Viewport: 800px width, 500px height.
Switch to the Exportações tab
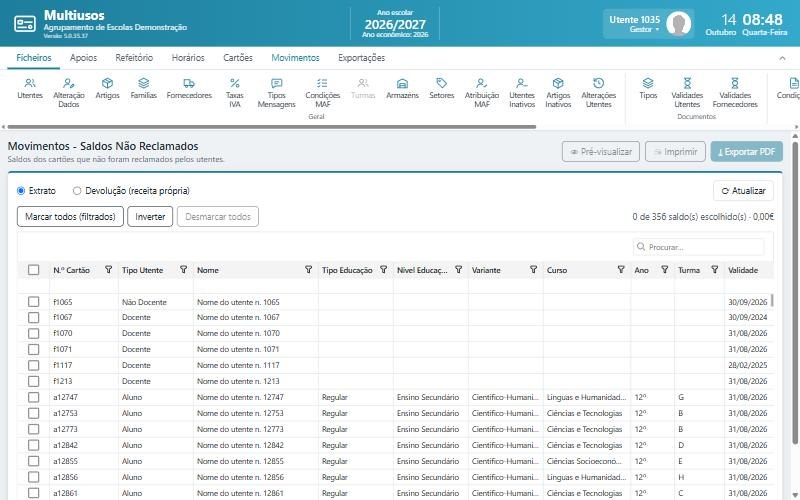point(361,58)
